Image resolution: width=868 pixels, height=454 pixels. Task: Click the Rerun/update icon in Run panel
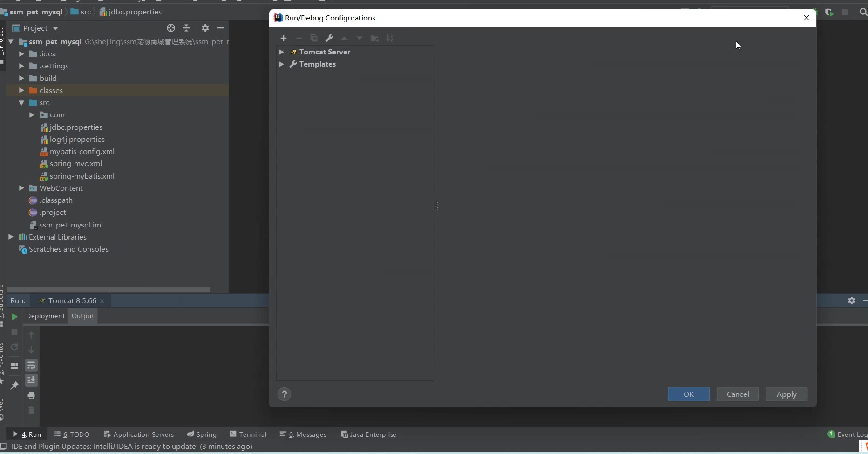tap(14, 347)
